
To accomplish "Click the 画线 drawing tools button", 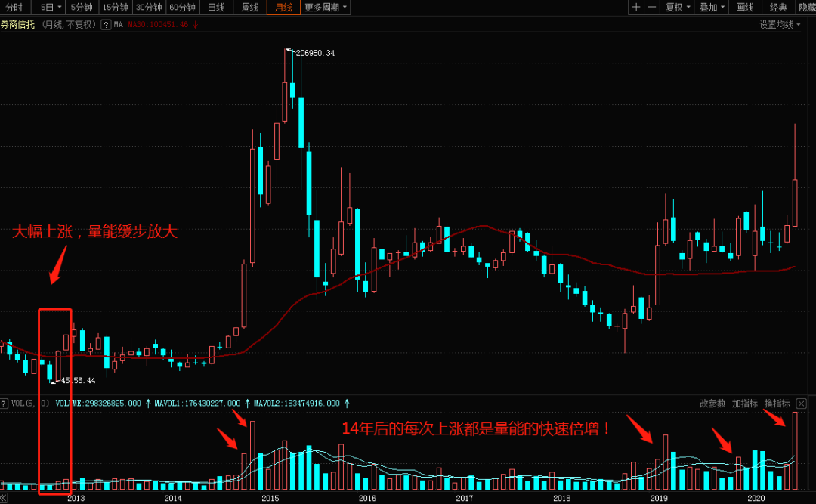I will pos(745,8).
